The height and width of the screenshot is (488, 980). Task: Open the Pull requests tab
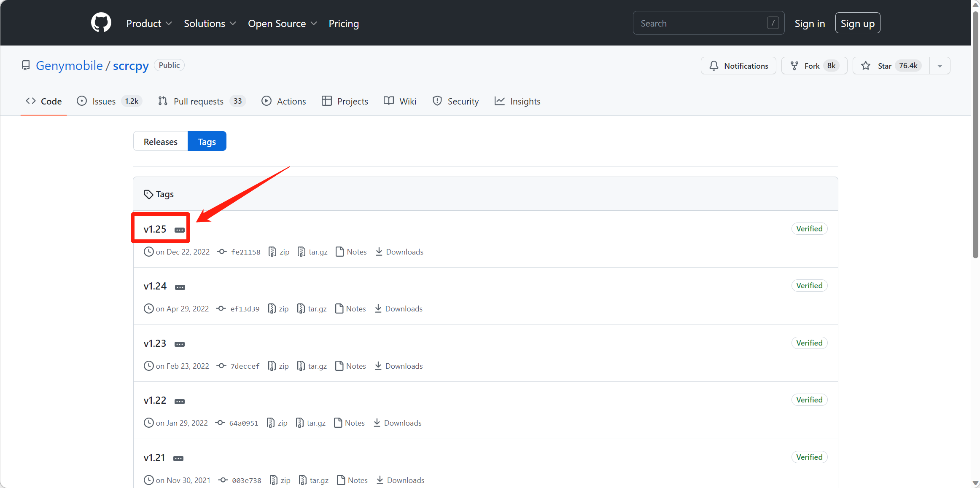click(x=198, y=101)
